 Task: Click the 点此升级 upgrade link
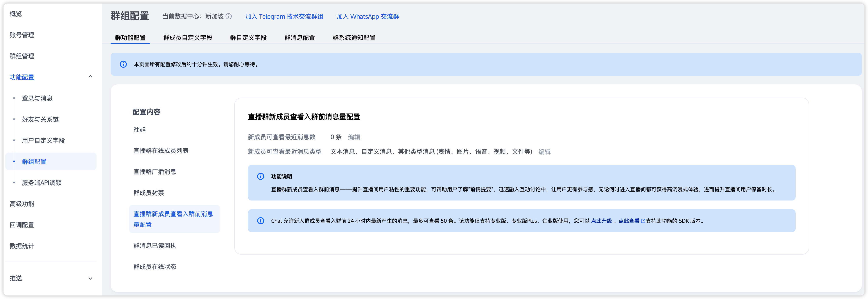coord(601,221)
